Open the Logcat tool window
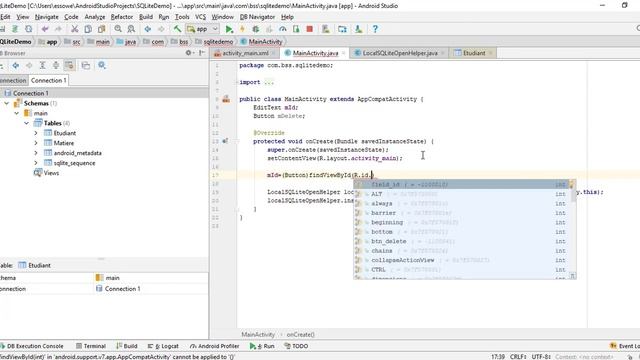 [x=163, y=346]
